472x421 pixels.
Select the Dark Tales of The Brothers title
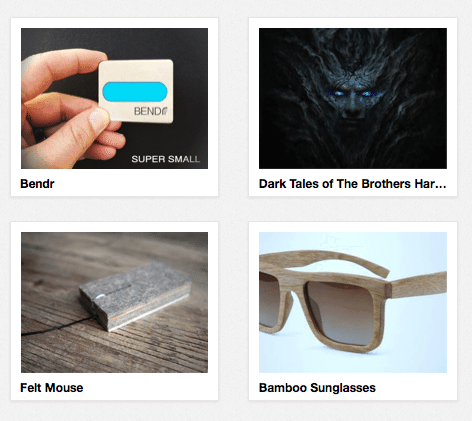point(352,184)
